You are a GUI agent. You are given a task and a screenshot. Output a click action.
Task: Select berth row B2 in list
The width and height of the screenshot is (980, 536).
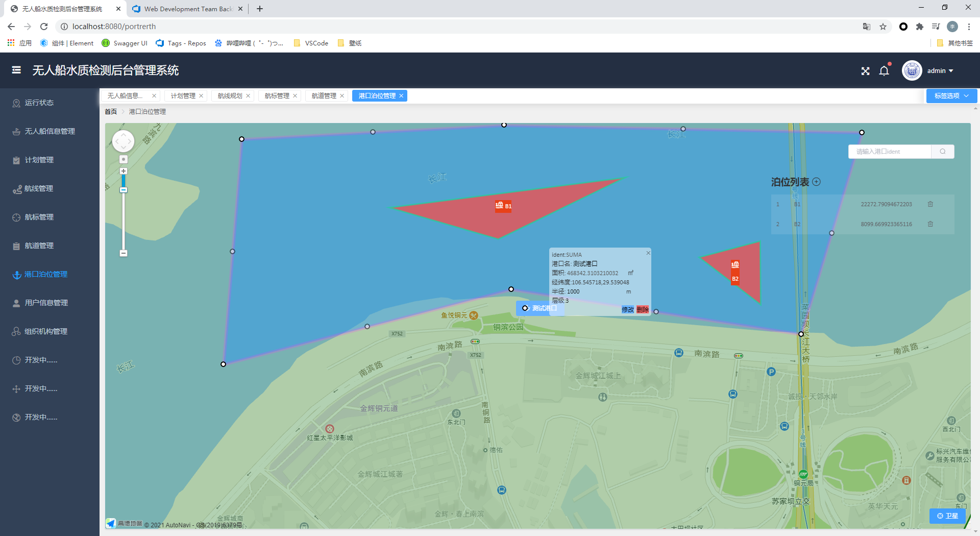[x=863, y=224]
